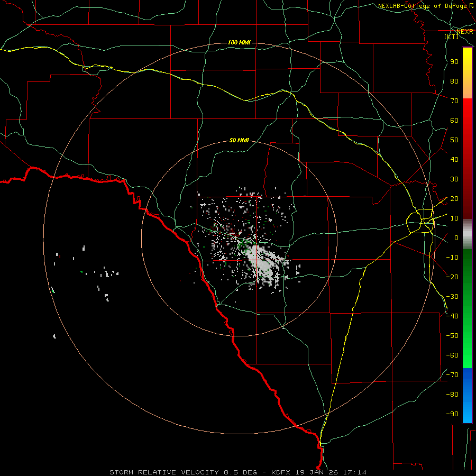
Task: Click the "20" value on the velocity scale
Action: (454, 199)
